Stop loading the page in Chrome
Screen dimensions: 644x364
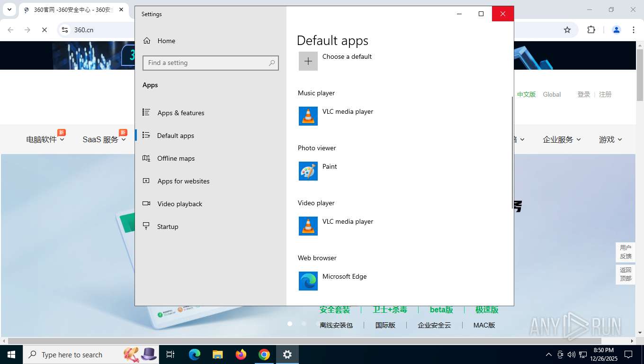click(x=45, y=30)
